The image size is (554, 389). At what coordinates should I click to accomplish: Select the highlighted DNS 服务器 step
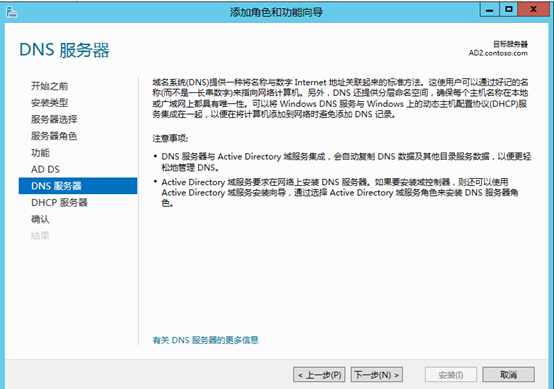coord(78,186)
